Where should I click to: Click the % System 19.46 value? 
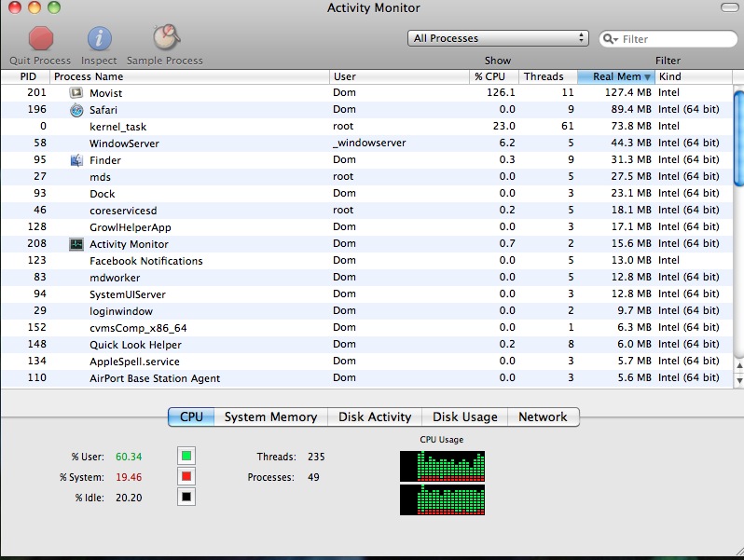(x=129, y=477)
